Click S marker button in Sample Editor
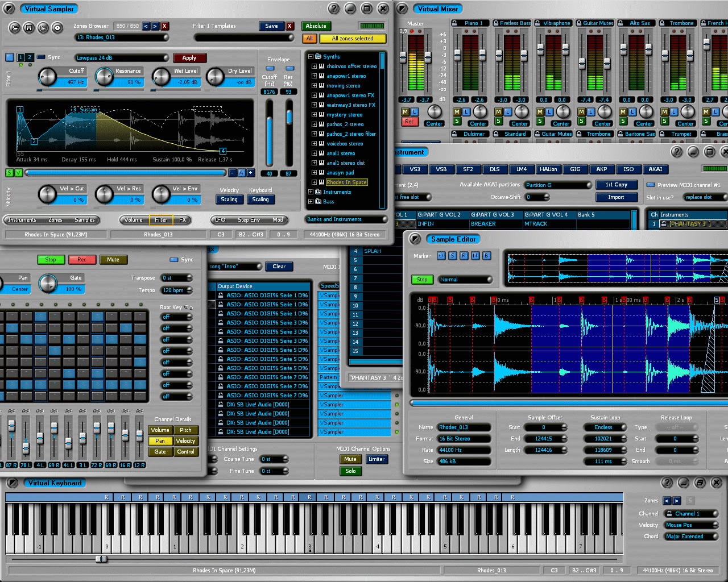This screenshot has height=582, width=728. 453,256
